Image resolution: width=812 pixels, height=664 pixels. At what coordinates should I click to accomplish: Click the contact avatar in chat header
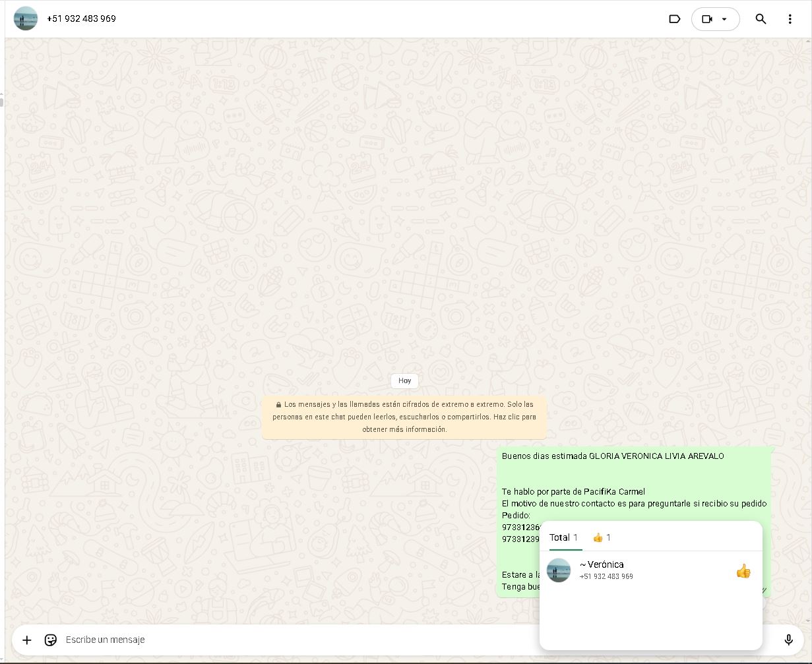tap(26, 18)
